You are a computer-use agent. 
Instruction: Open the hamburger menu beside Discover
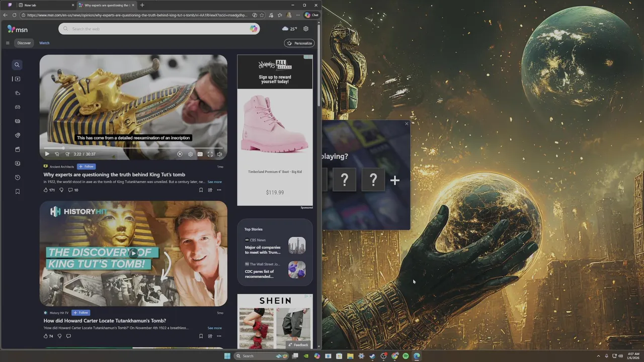[x=8, y=43]
